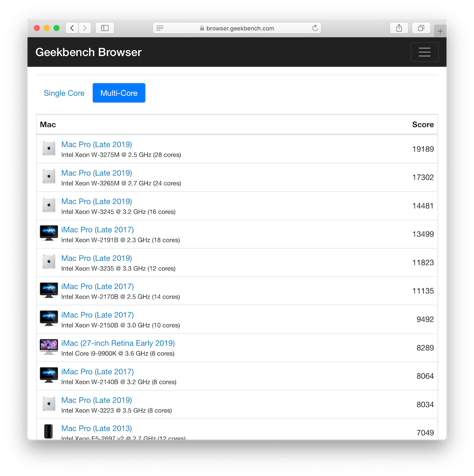Click the score value 17302

423,177
